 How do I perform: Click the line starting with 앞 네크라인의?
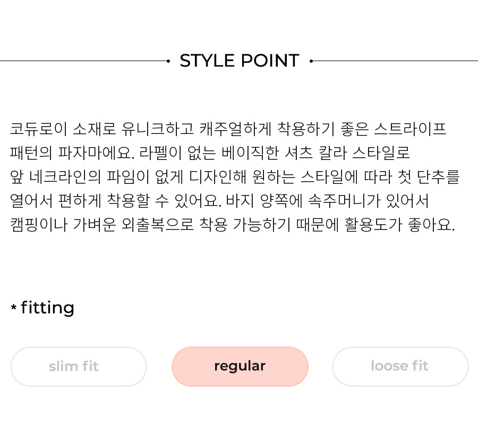tap(235, 177)
